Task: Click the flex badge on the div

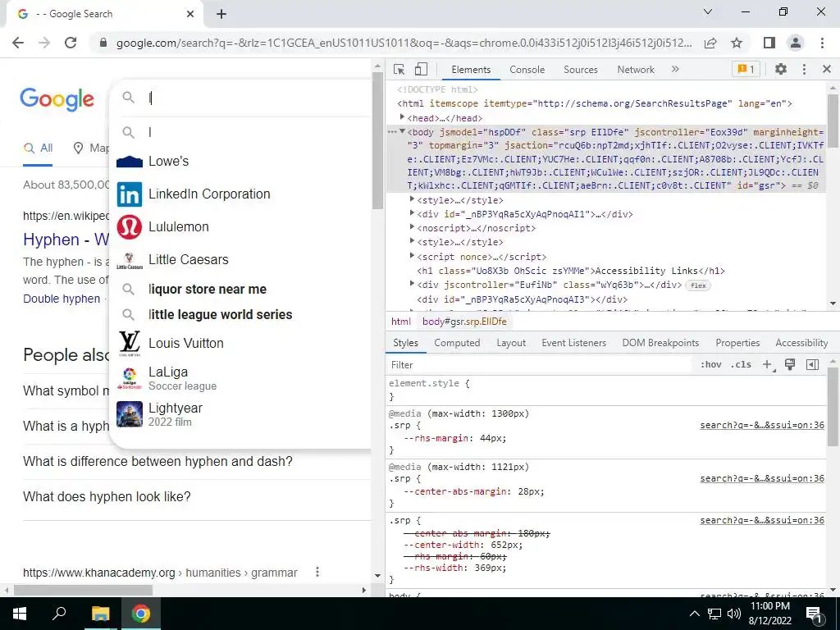Action: [x=698, y=285]
